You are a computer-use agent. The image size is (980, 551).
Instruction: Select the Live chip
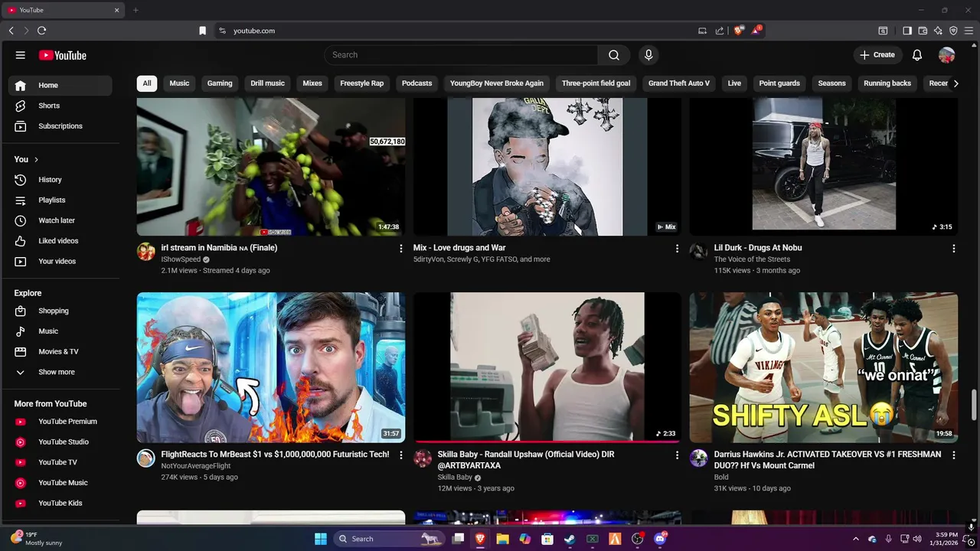pyautogui.click(x=734, y=83)
